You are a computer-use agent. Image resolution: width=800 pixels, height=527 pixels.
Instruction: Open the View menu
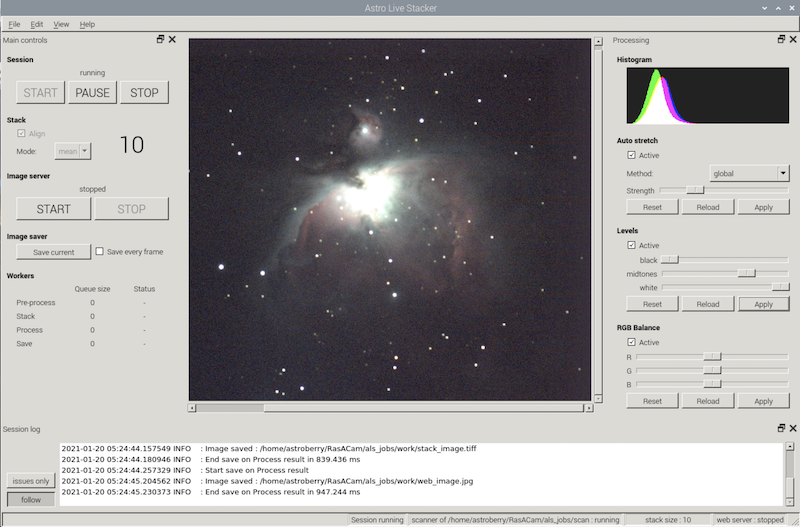click(x=61, y=23)
